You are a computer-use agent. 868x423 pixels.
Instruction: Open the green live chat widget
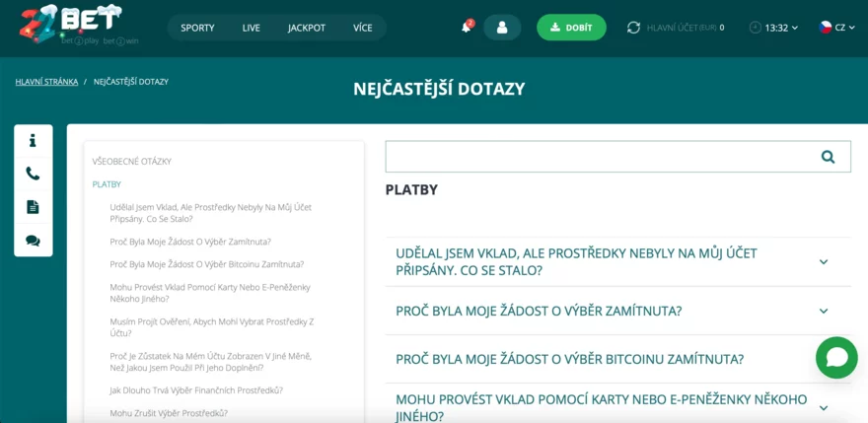tap(836, 357)
